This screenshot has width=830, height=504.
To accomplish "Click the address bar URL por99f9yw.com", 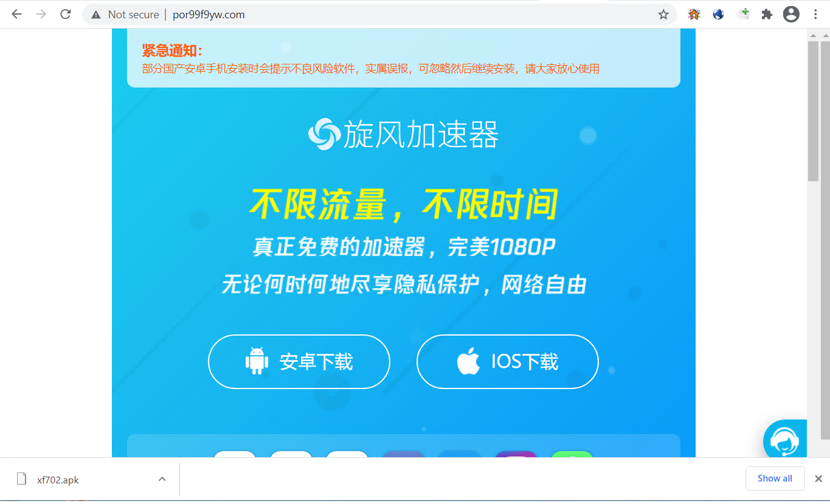I will click(209, 15).
